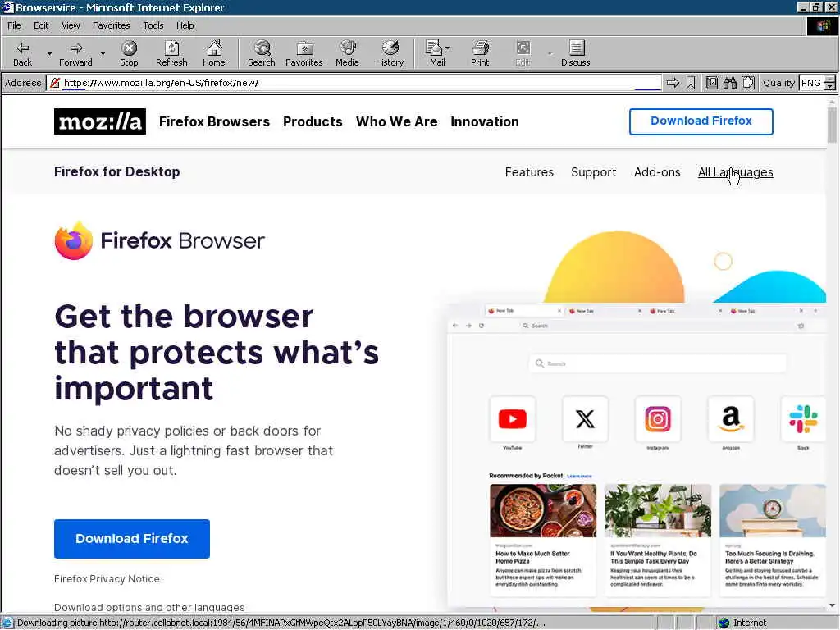Open the Products navigation item

coord(313,121)
